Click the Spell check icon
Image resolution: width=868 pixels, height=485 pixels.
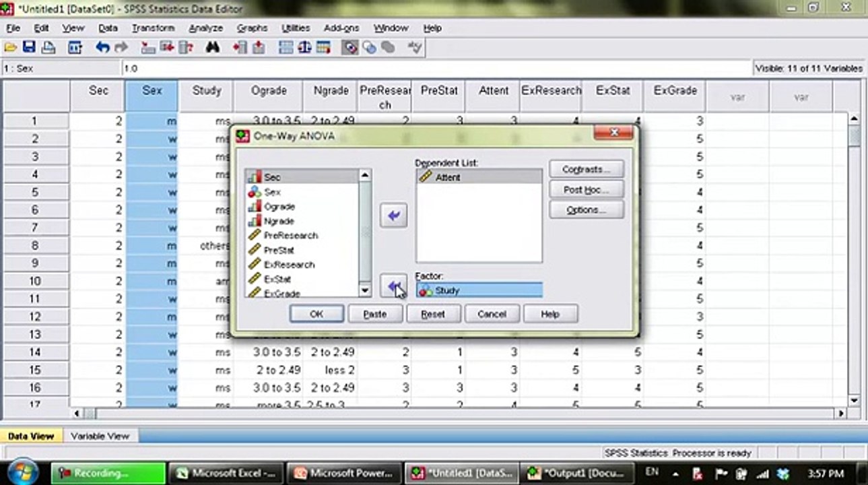pyautogui.click(x=415, y=47)
